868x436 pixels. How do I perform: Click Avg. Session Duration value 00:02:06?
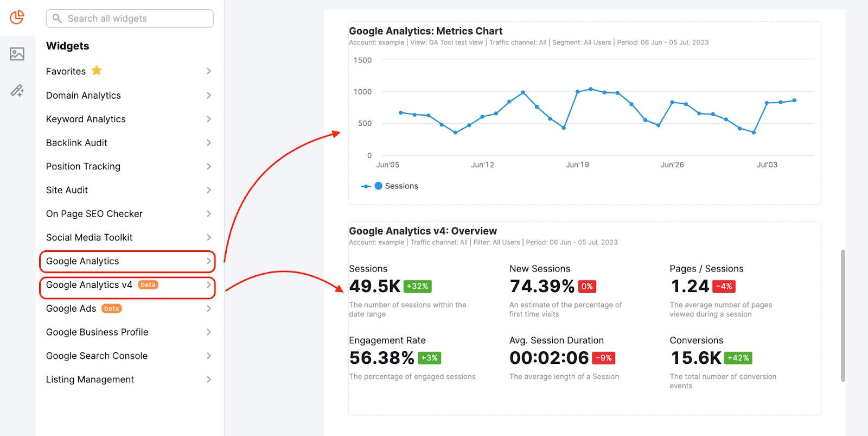pos(549,358)
